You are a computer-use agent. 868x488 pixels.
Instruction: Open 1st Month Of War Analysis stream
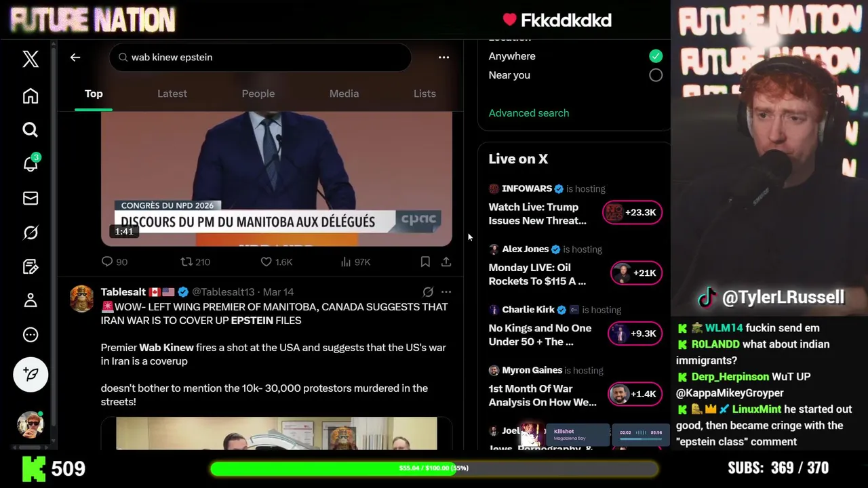click(x=542, y=395)
